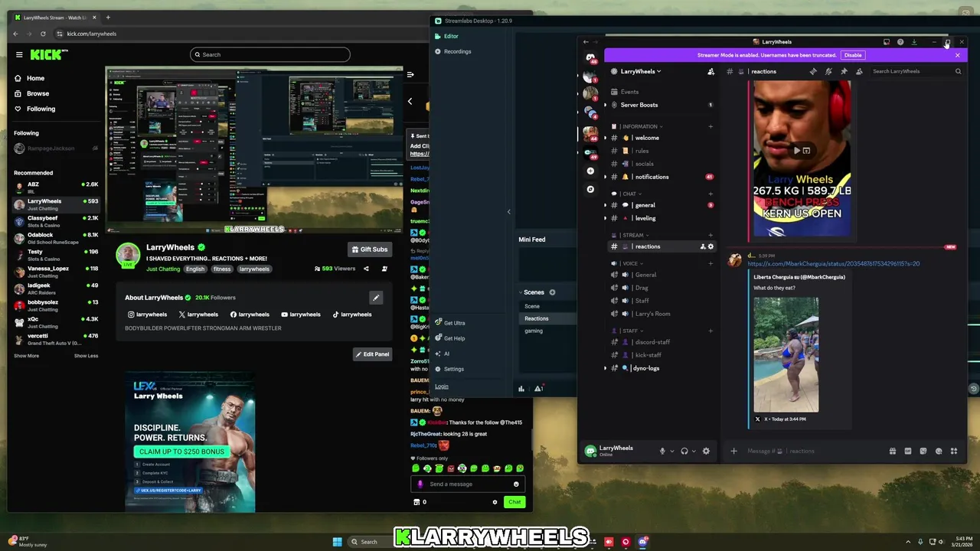The height and width of the screenshot is (551, 980).
Task: Collapse CHAT category in Discord
Action: coord(632,194)
